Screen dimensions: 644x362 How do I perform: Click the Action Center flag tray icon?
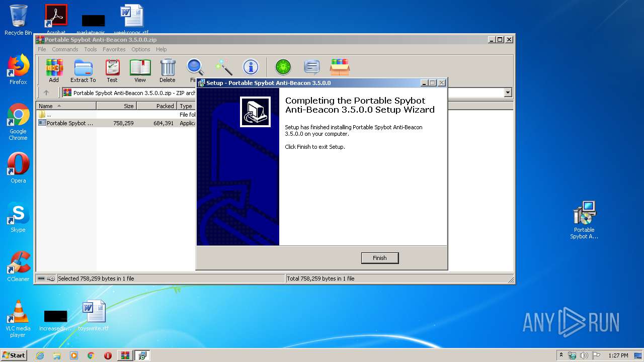coord(595,355)
